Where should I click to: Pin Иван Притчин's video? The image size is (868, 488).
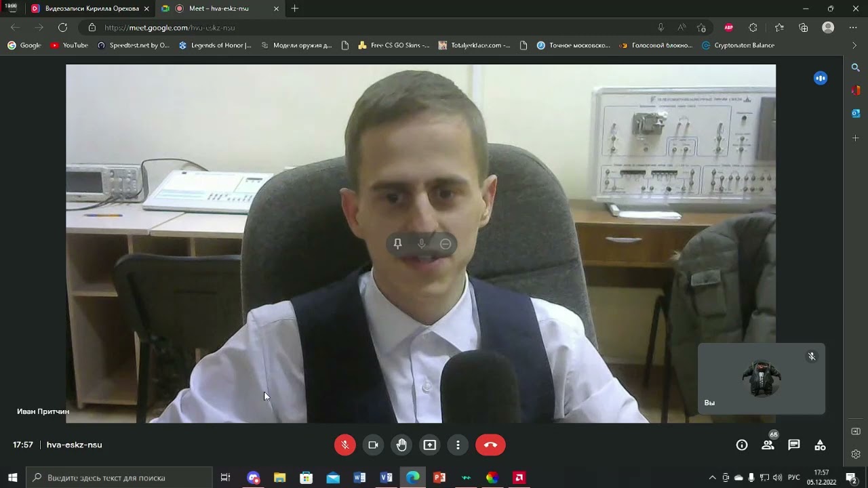(x=397, y=244)
